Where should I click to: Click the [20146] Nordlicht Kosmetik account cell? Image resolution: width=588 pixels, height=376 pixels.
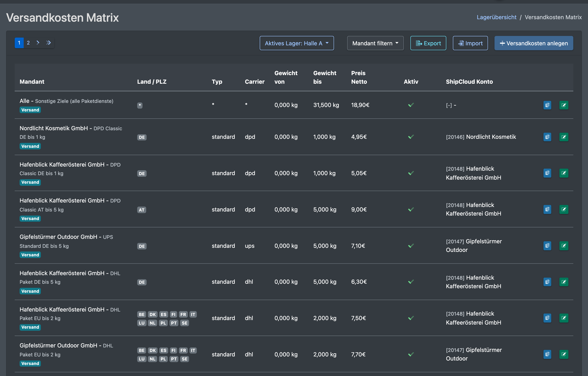coord(481,137)
